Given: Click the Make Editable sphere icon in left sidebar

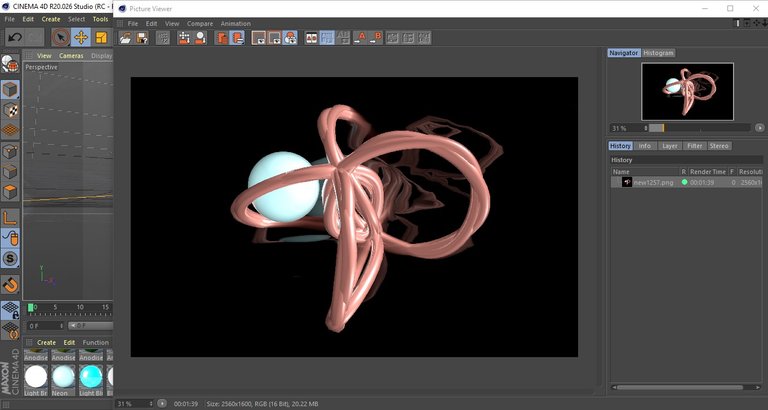Looking at the screenshot, I should pyautogui.click(x=10, y=64).
